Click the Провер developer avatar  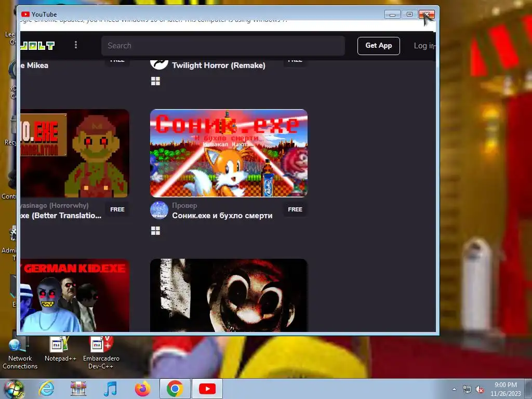pyautogui.click(x=159, y=210)
